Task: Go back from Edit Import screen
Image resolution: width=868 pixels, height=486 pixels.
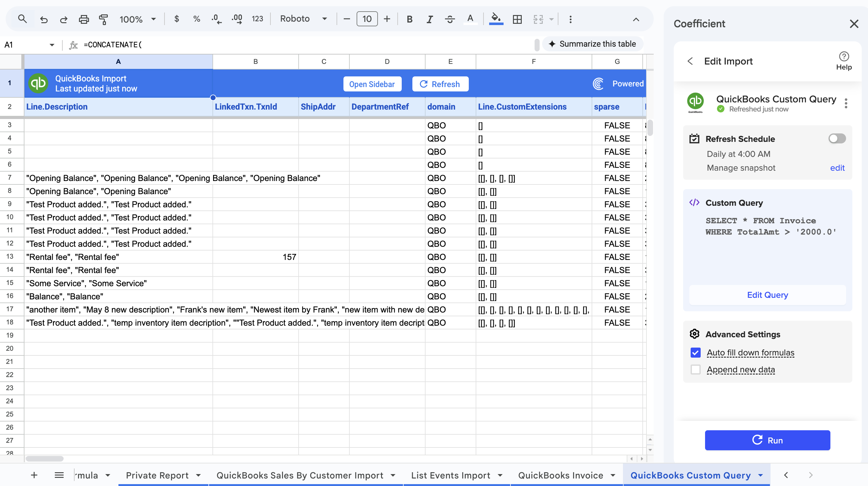Action: (690, 61)
